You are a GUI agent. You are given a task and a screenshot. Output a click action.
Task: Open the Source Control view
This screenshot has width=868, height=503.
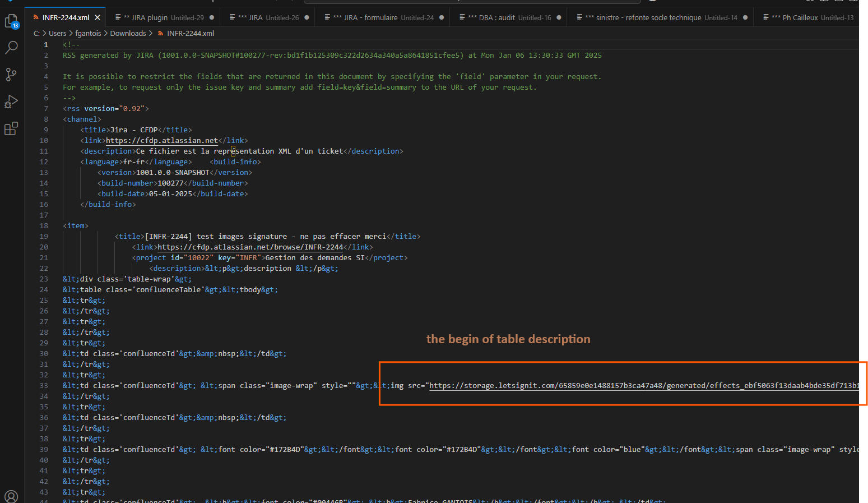point(11,75)
